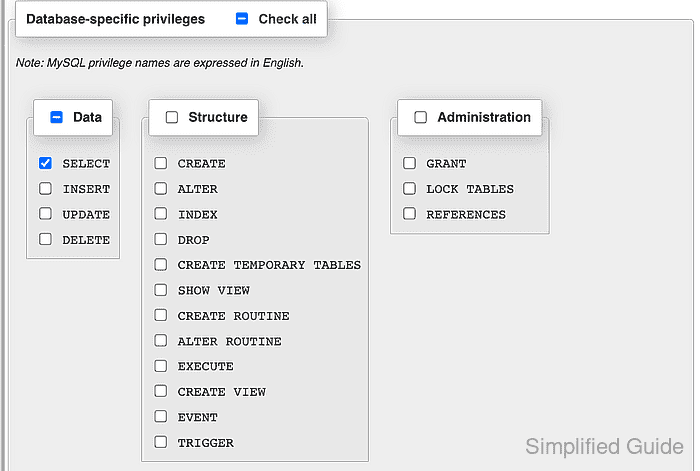This screenshot has width=700, height=471.
Task: Check the SHOW VIEW checkbox
Action: click(x=161, y=290)
